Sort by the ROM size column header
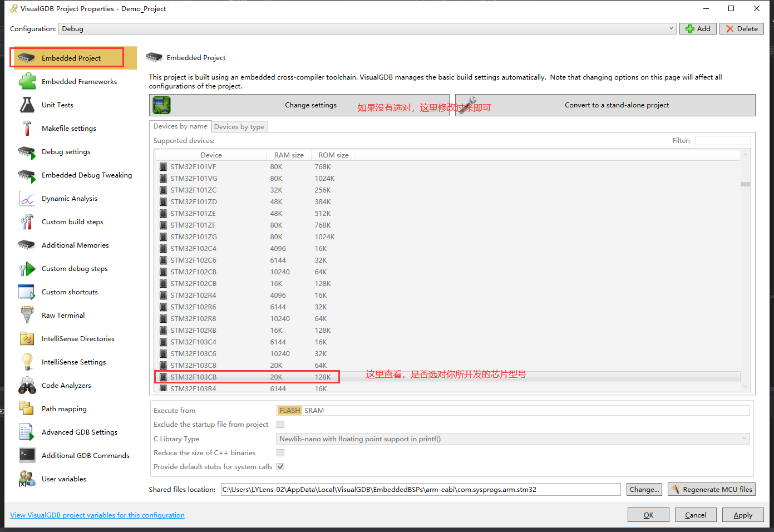774x532 pixels. (333, 155)
